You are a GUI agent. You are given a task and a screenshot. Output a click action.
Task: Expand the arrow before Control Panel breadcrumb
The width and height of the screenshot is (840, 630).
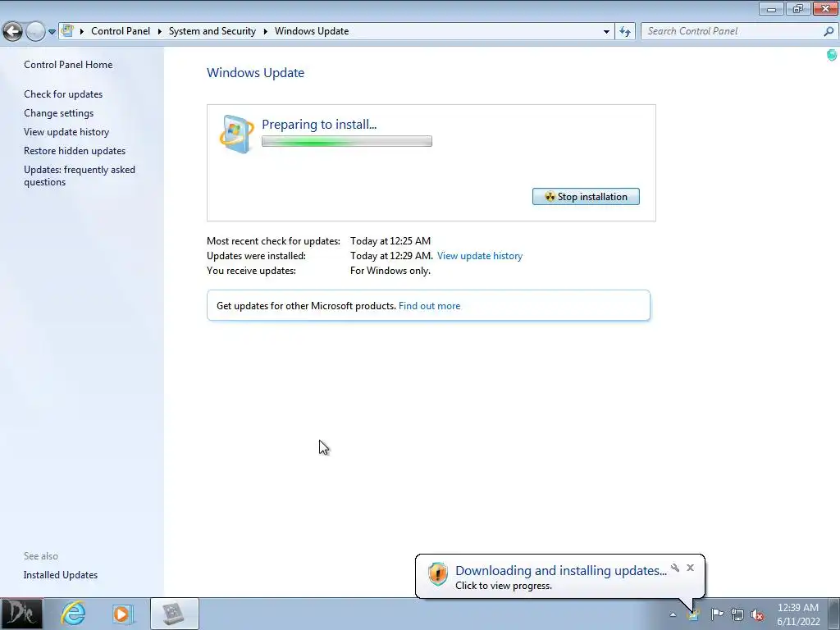tap(82, 31)
